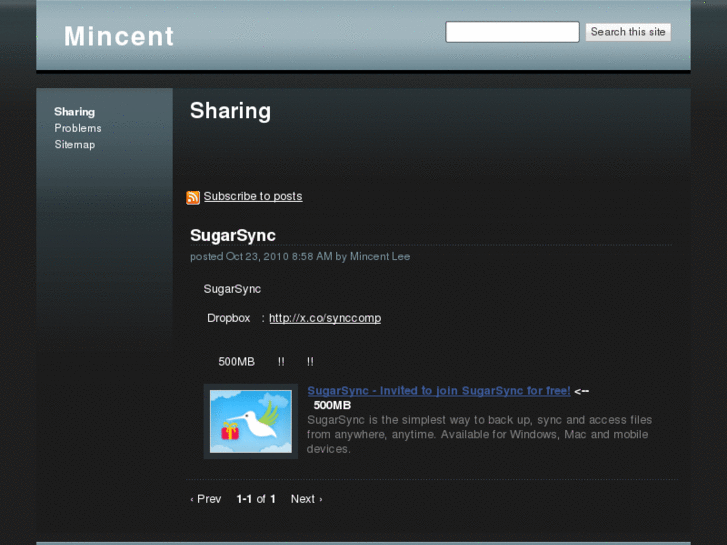
Task: Click the posted Oct 23, 2010 byline
Action: tap(300, 256)
